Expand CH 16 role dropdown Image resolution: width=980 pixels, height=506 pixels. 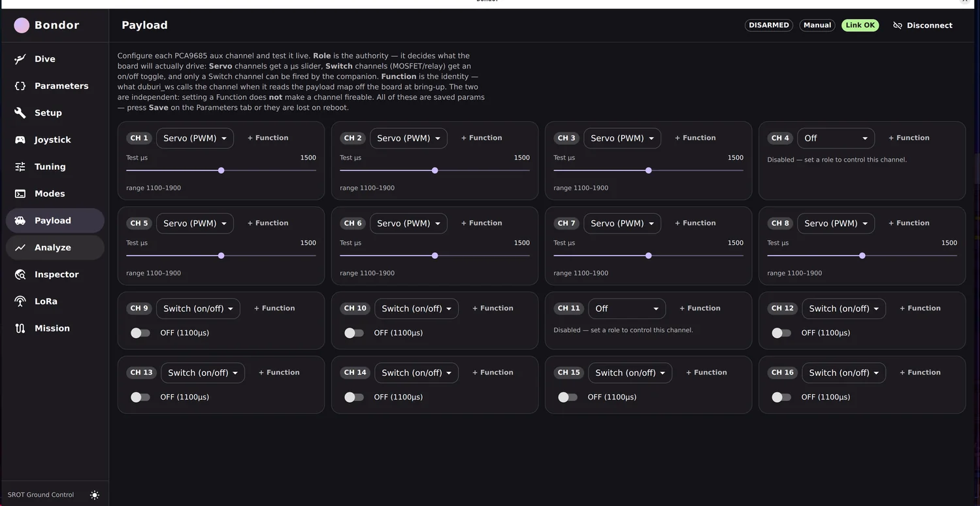[843, 373]
